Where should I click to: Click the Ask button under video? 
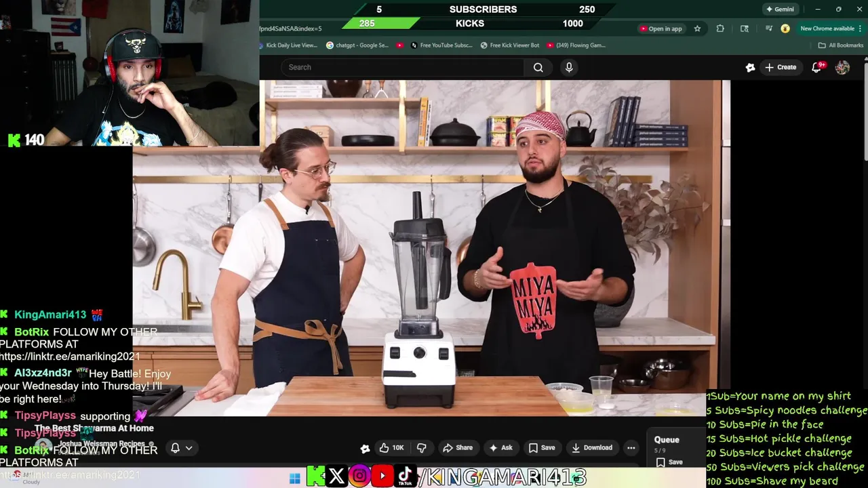[x=501, y=448]
